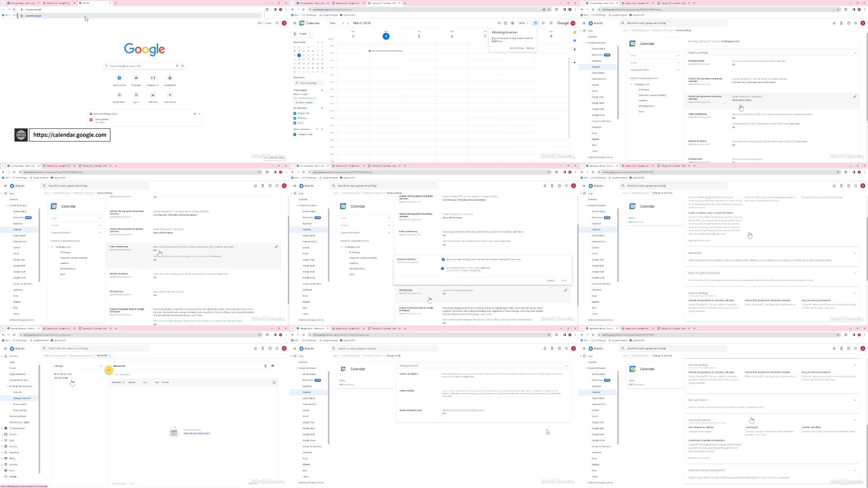Viewport: 868px width, 488px height.
Task: Click SAVE in External invitations edit panel
Action: point(564,280)
